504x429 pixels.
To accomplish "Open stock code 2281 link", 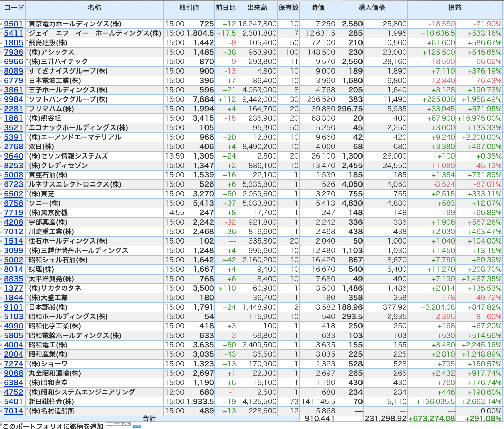I will click(x=13, y=109).
